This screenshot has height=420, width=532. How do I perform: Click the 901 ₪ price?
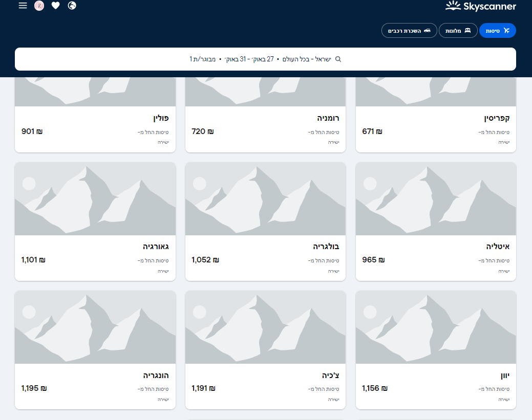[32, 131]
